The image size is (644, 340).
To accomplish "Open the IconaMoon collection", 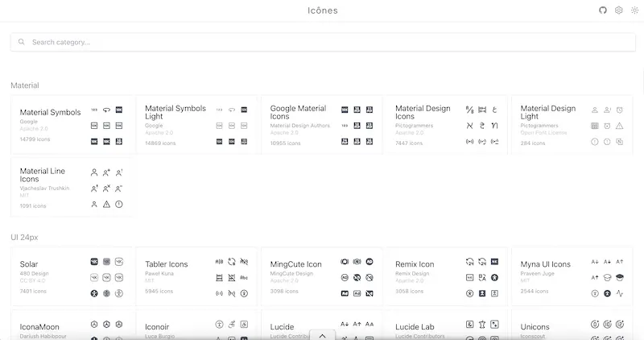I will (x=72, y=325).
